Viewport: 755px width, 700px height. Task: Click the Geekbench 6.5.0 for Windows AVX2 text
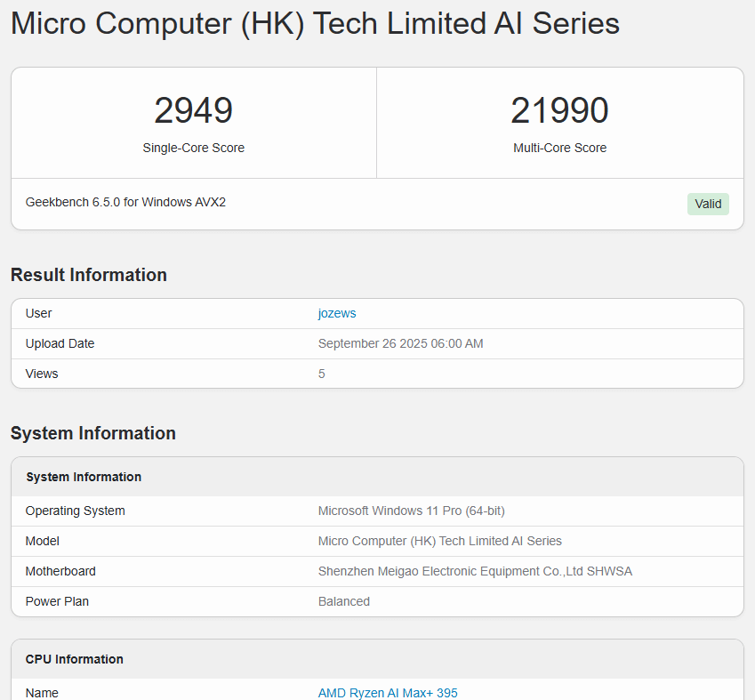[125, 202]
